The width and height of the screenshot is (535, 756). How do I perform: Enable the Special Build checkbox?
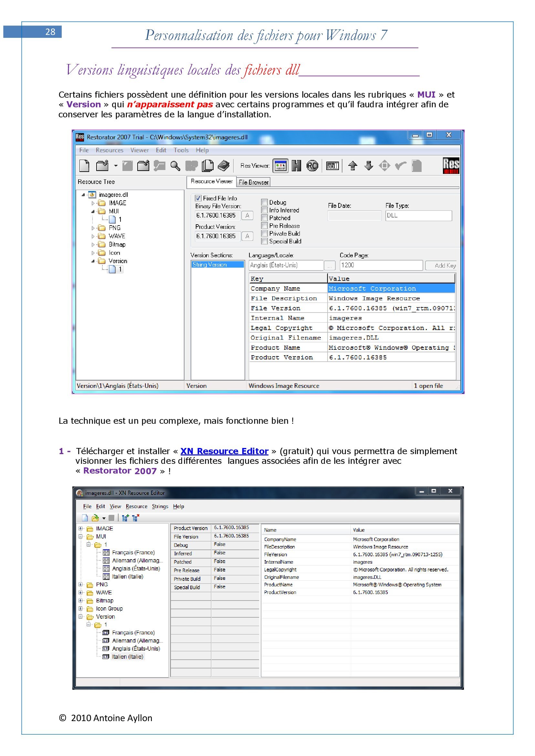pos(264,241)
